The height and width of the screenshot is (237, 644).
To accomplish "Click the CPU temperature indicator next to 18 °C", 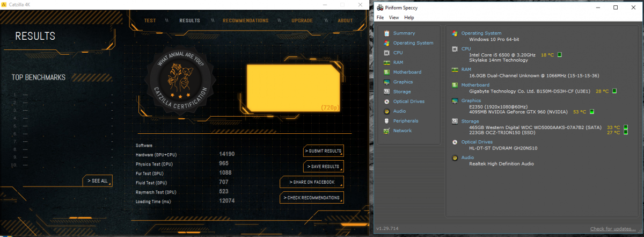I will pyautogui.click(x=559, y=55).
